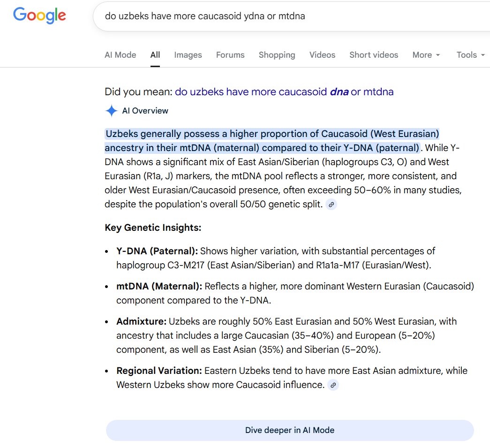Viewport: 490px width, 448px height.
Task: Switch to AI Mode tab
Action: (x=121, y=55)
